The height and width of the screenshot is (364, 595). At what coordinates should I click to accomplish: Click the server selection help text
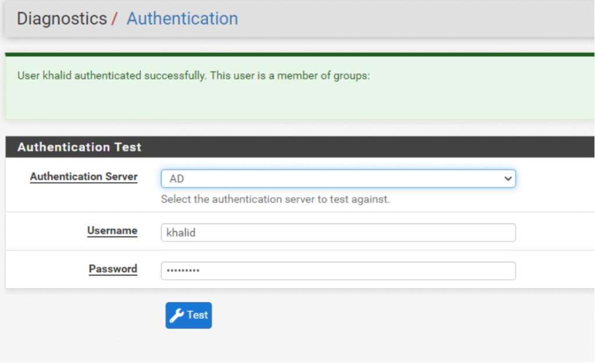coord(275,199)
